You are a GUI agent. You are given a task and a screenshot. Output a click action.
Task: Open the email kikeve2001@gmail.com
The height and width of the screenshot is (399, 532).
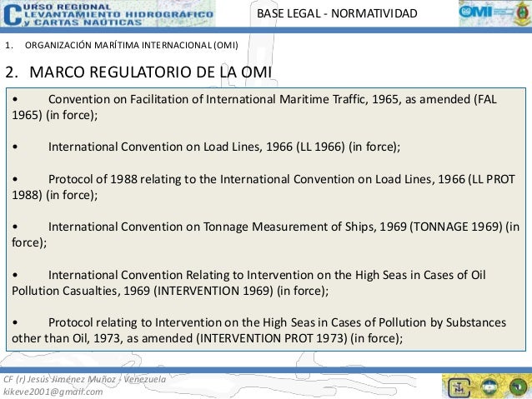[x=53, y=392]
